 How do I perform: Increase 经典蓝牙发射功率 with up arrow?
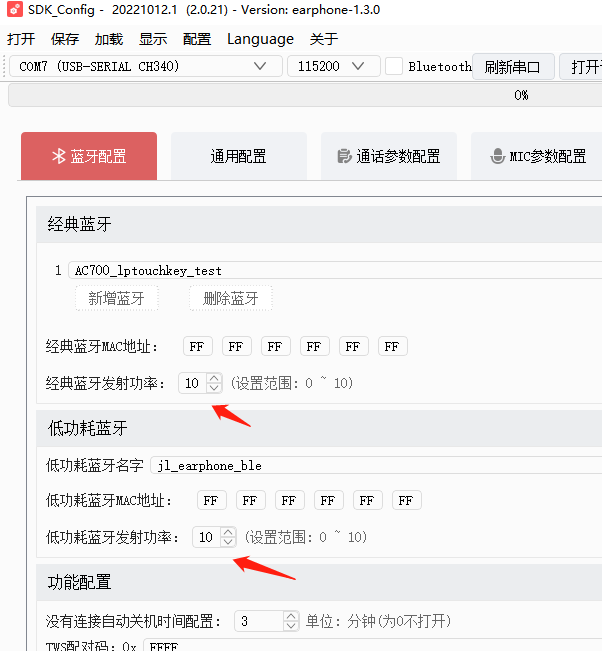[214, 378]
